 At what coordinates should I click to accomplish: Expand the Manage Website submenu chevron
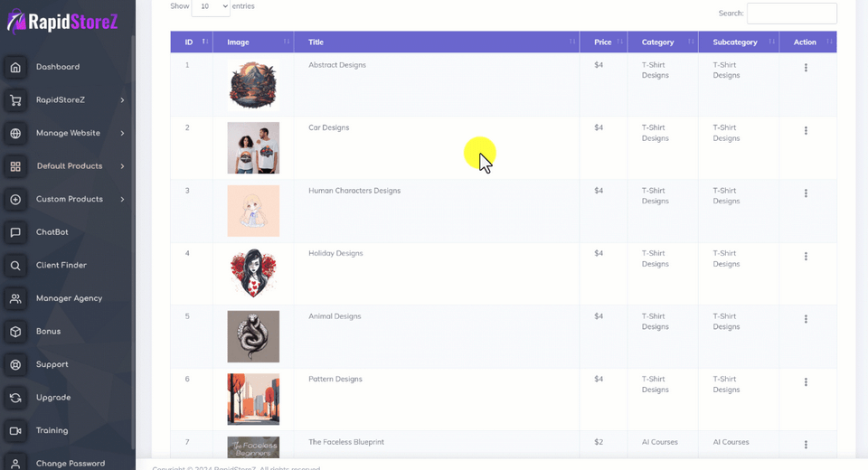(122, 134)
